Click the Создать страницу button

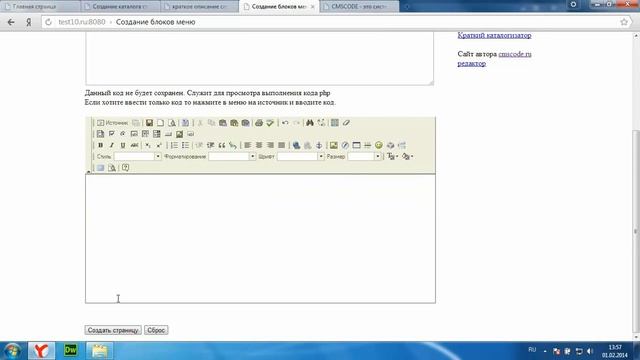coord(113,330)
